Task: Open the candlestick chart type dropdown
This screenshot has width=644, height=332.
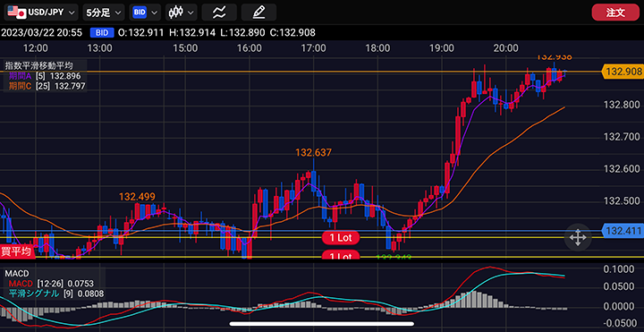Action: [181, 13]
